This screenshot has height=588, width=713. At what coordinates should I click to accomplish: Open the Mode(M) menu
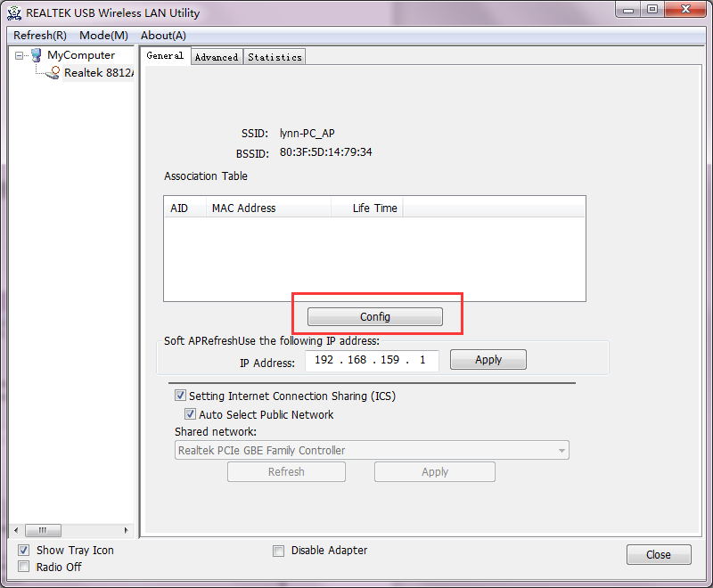[x=103, y=35]
